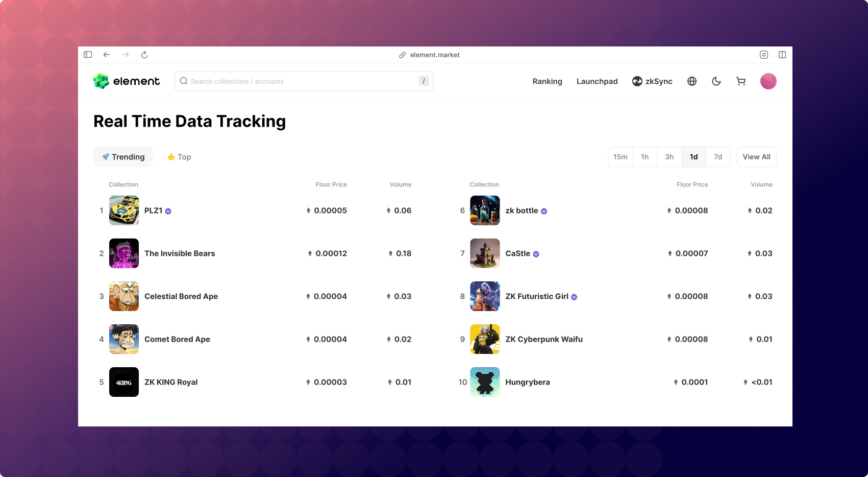The height and width of the screenshot is (477, 868).
Task: Toggle dark mode with the moon icon
Action: (x=716, y=81)
